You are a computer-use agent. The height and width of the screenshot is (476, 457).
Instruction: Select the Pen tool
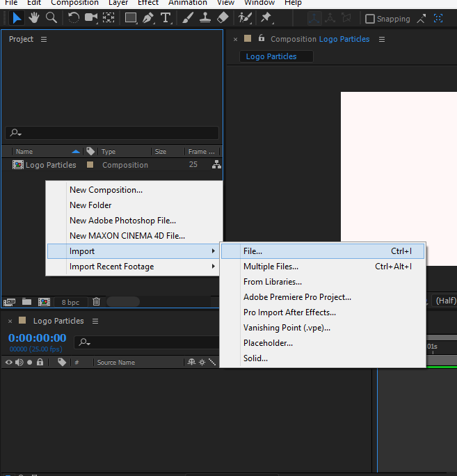pyautogui.click(x=148, y=18)
